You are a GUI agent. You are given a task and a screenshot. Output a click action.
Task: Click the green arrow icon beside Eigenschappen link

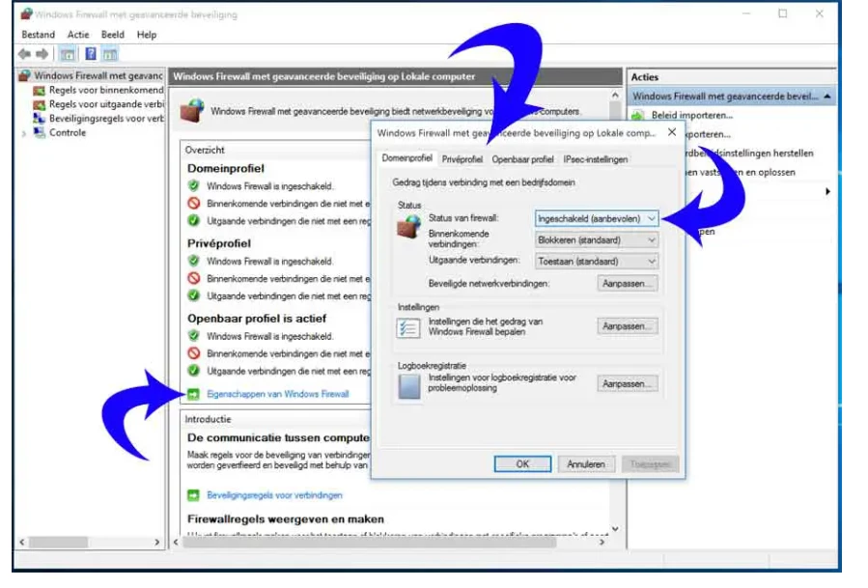point(193,394)
